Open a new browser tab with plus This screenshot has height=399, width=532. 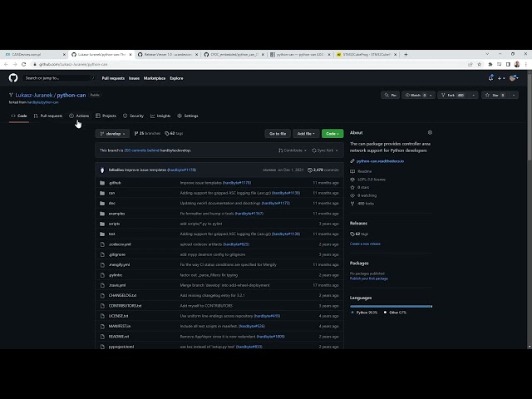(x=406, y=54)
